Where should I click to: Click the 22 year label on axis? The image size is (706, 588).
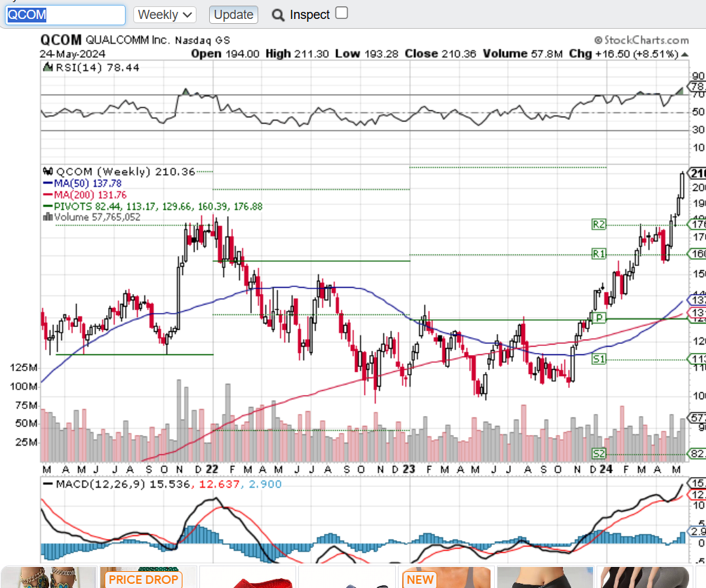coord(212,469)
